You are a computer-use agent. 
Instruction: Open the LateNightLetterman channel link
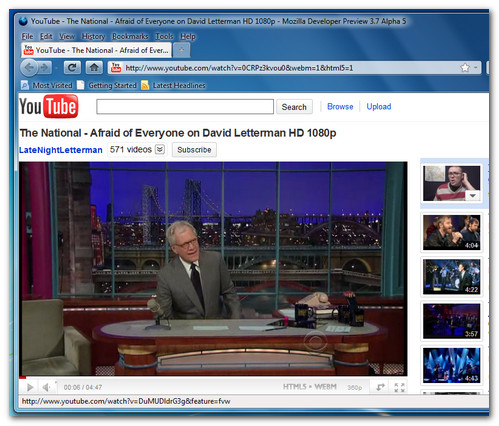61,150
